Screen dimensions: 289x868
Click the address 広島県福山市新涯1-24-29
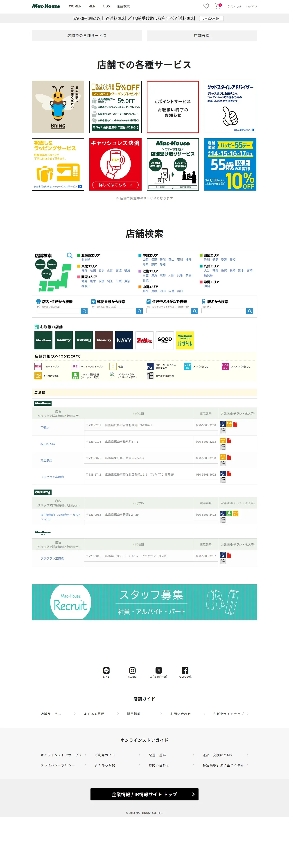point(122,515)
